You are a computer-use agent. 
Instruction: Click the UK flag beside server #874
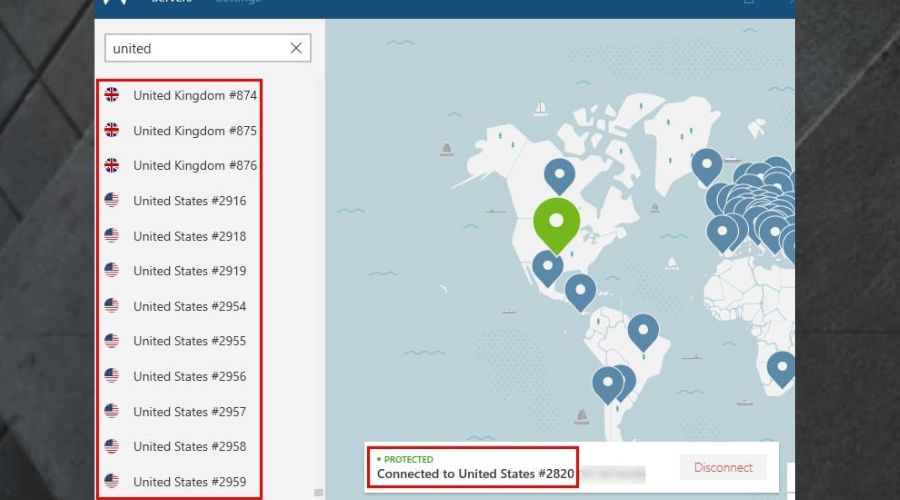(x=112, y=95)
